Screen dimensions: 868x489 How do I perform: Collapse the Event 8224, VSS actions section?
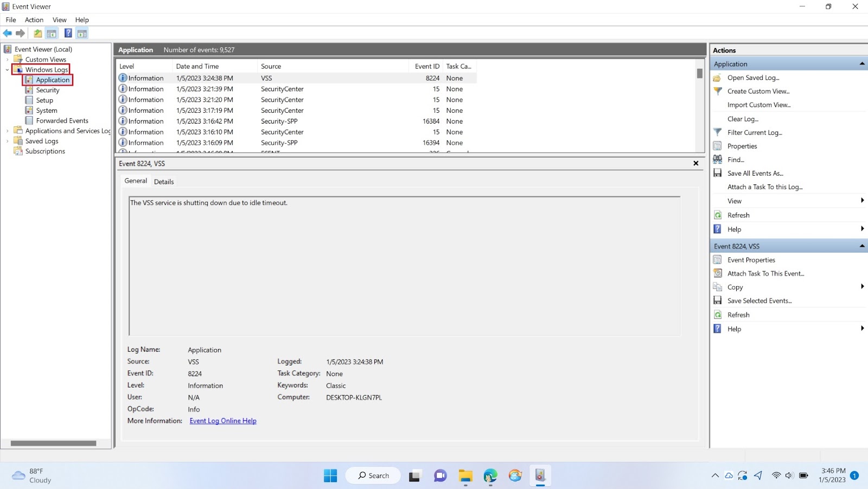pos(862,246)
